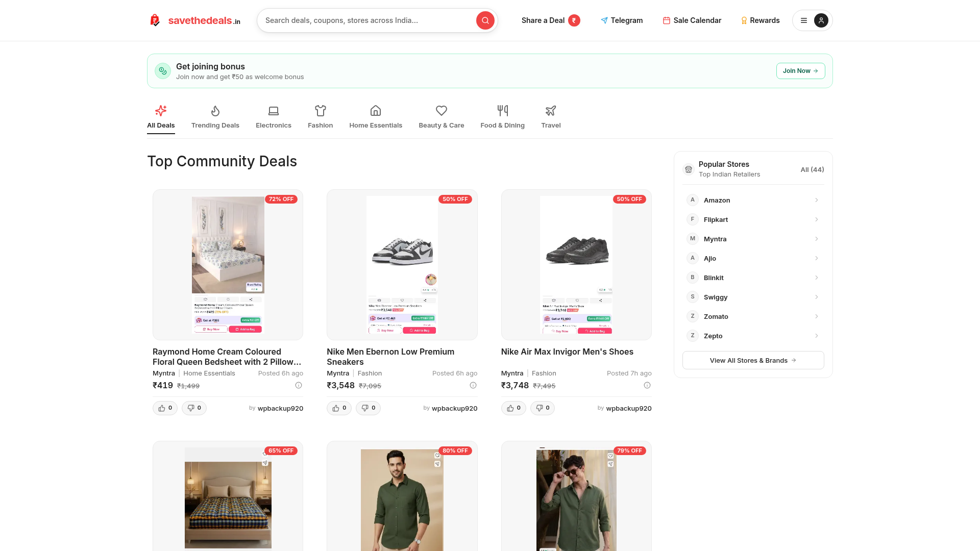This screenshot has height=551, width=980.
Task: Open Nike Air Max Invigor Men's Shoes title
Action: click(x=567, y=352)
